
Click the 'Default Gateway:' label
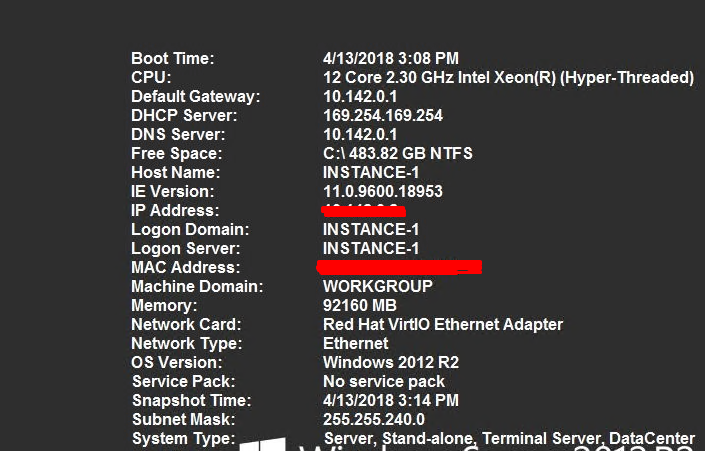(x=196, y=96)
